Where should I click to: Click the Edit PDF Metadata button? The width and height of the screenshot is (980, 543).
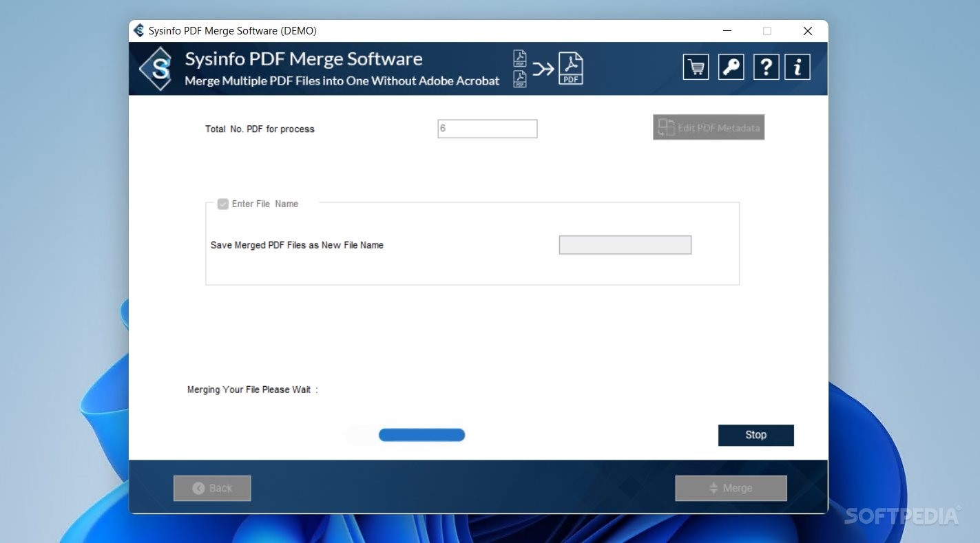tap(709, 127)
